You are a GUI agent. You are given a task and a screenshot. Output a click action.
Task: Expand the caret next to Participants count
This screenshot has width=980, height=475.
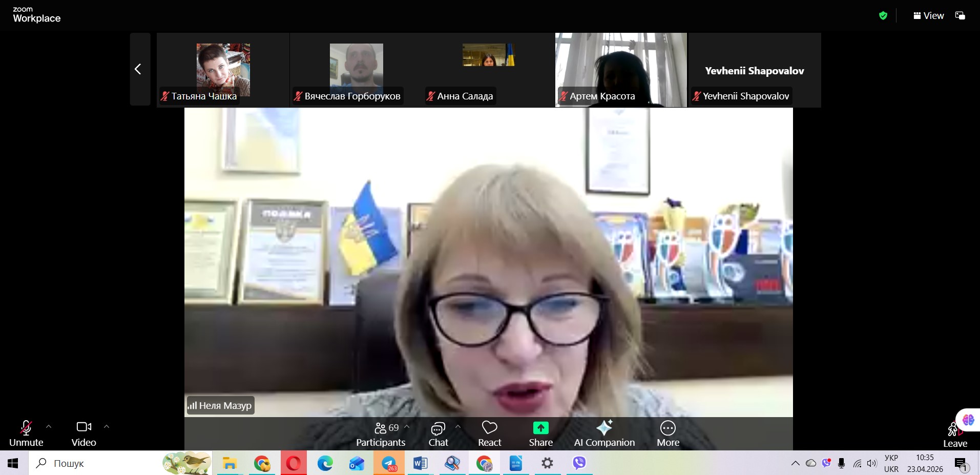click(x=407, y=426)
